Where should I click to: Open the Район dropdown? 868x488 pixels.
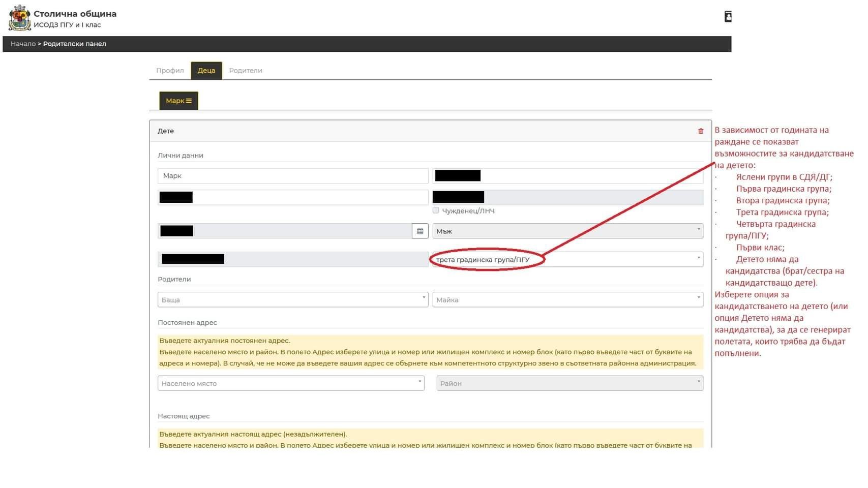[570, 384]
